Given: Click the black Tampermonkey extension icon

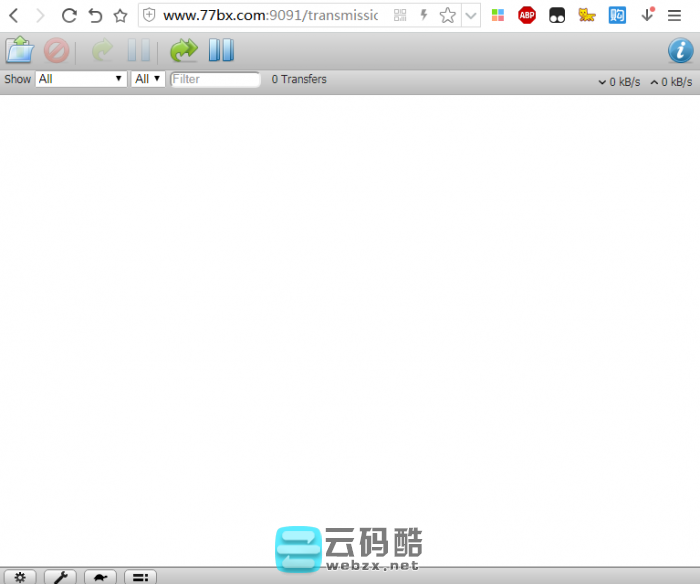Looking at the screenshot, I should (x=557, y=16).
